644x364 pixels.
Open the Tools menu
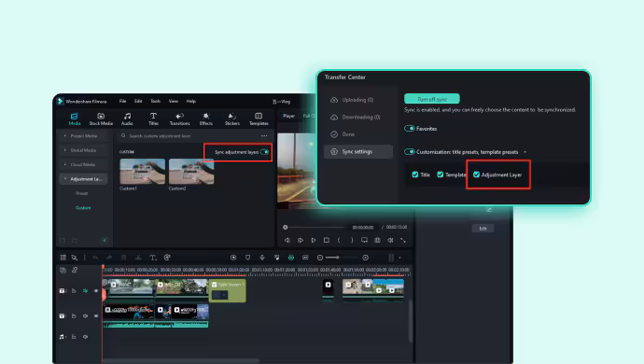pos(155,101)
